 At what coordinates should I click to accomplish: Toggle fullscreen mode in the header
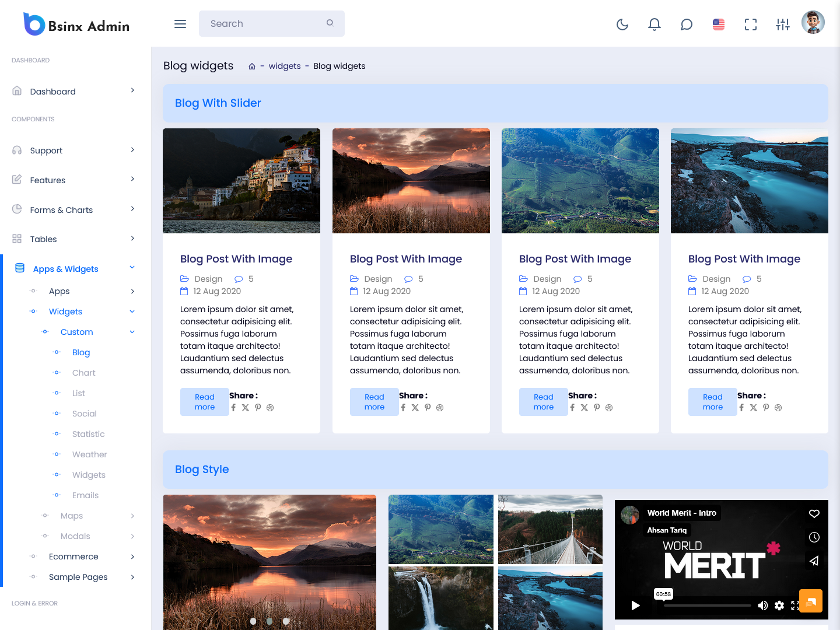click(751, 24)
